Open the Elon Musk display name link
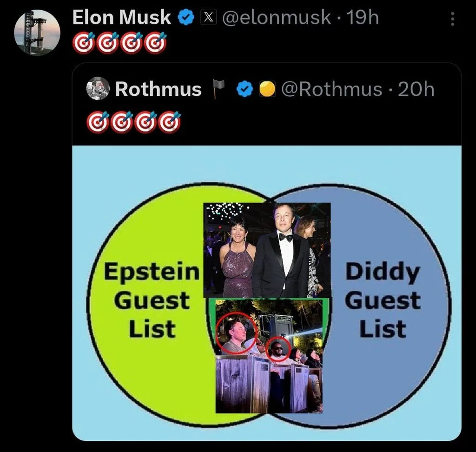 (x=121, y=17)
